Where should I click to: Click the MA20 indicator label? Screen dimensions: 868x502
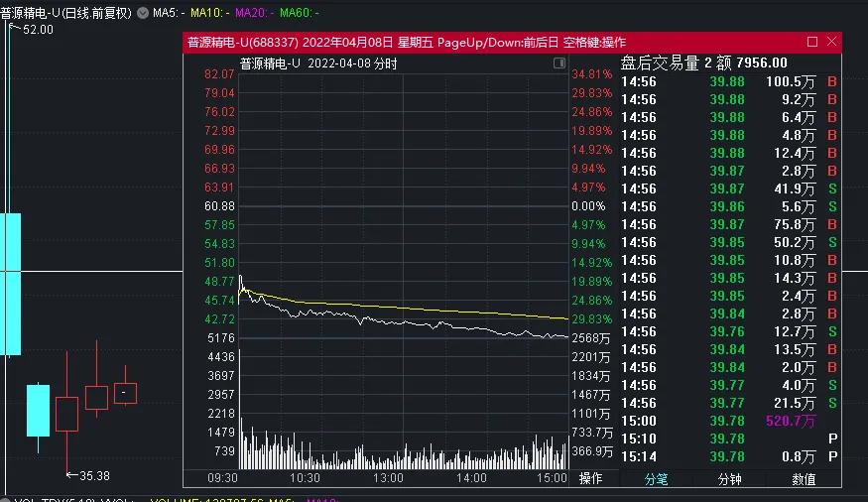[255, 13]
